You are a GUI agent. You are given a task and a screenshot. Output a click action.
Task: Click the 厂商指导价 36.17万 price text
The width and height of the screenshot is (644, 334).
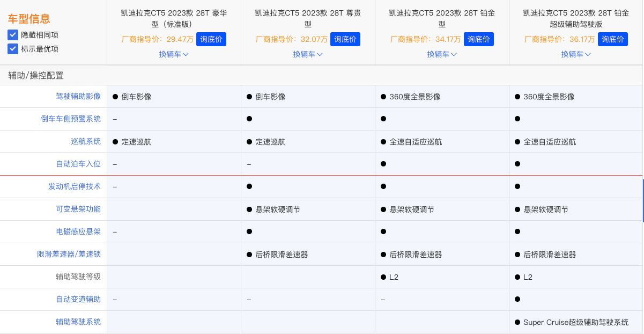point(560,39)
